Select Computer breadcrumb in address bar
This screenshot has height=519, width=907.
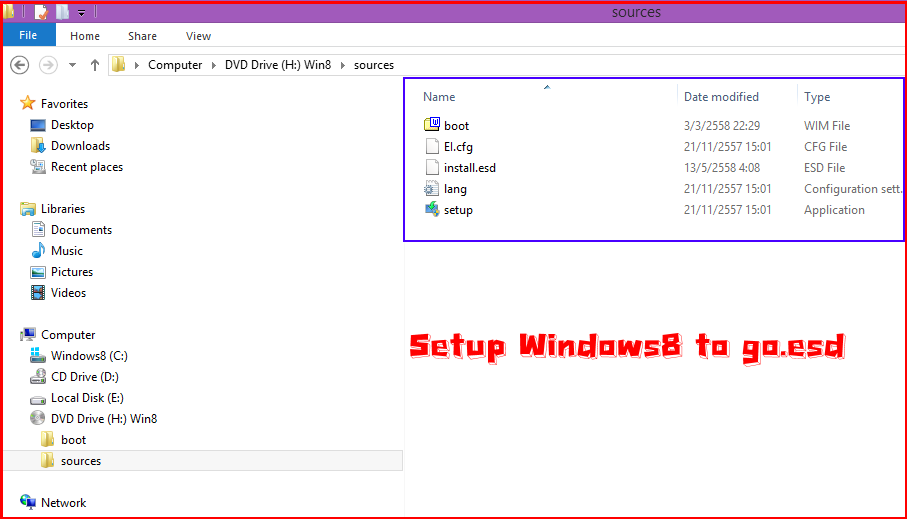pos(175,65)
